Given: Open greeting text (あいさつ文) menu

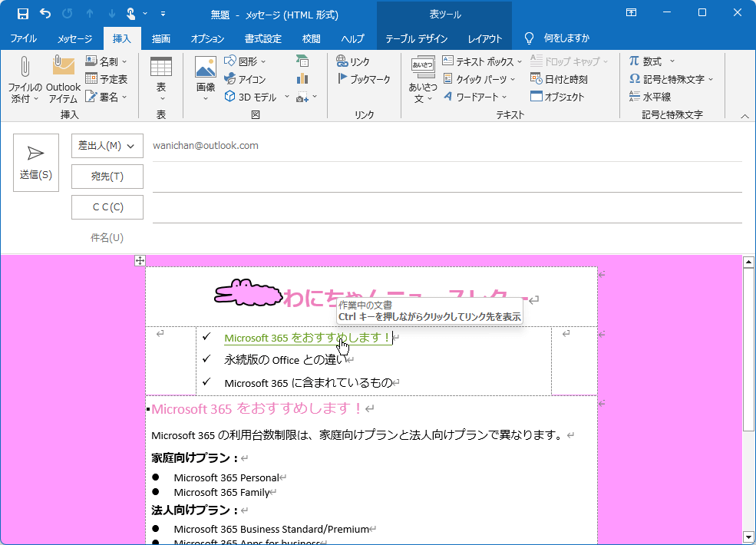Looking at the screenshot, I should 423,80.
